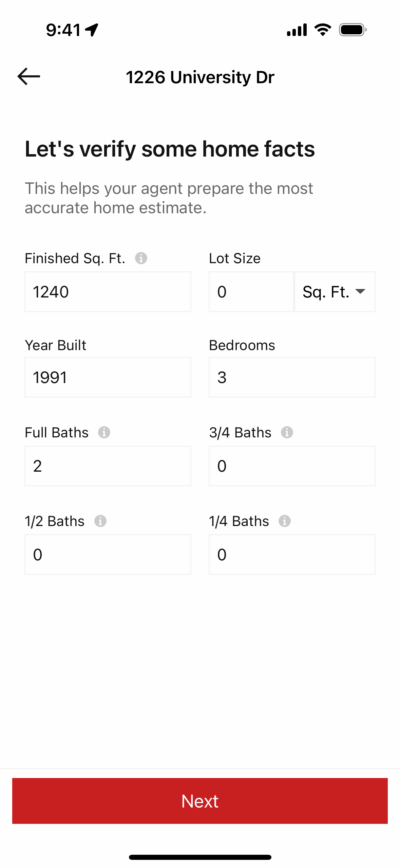Focus the 3/4 Baths input
The height and width of the screenshot is (868, 400).
292,466
